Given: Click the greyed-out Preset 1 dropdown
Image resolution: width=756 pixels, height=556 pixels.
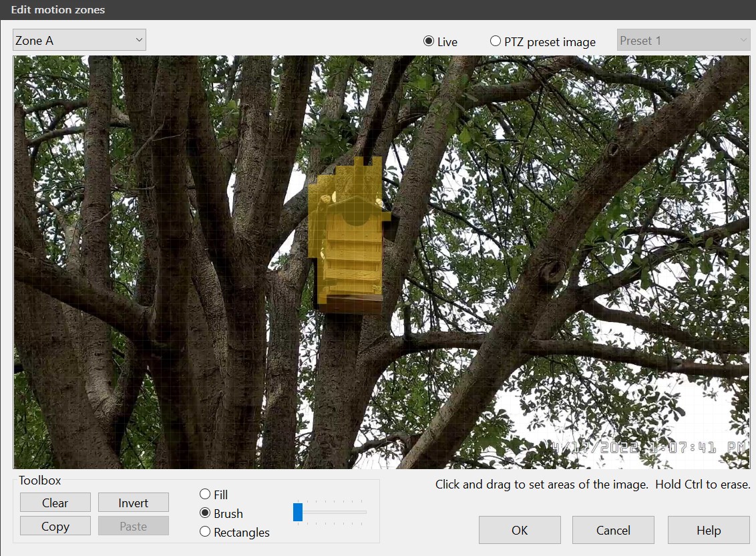Looking at the screenshot, I should (x=684, y=40).
